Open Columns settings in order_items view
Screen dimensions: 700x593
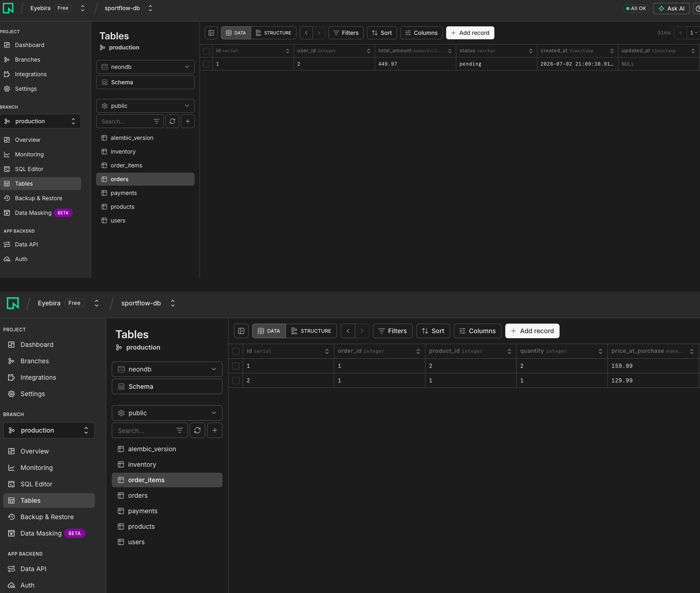pos(477,331)
